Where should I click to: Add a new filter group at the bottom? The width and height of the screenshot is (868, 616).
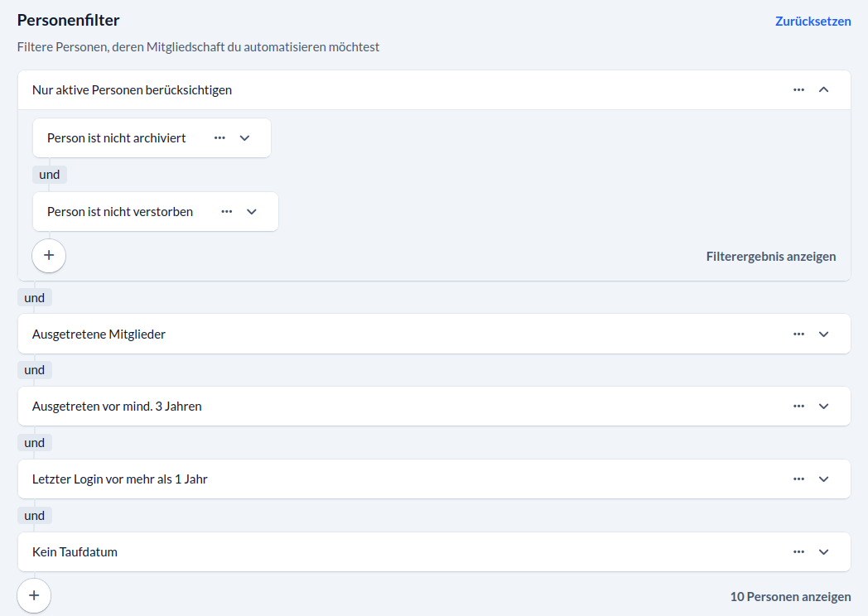tap(34, 594)
